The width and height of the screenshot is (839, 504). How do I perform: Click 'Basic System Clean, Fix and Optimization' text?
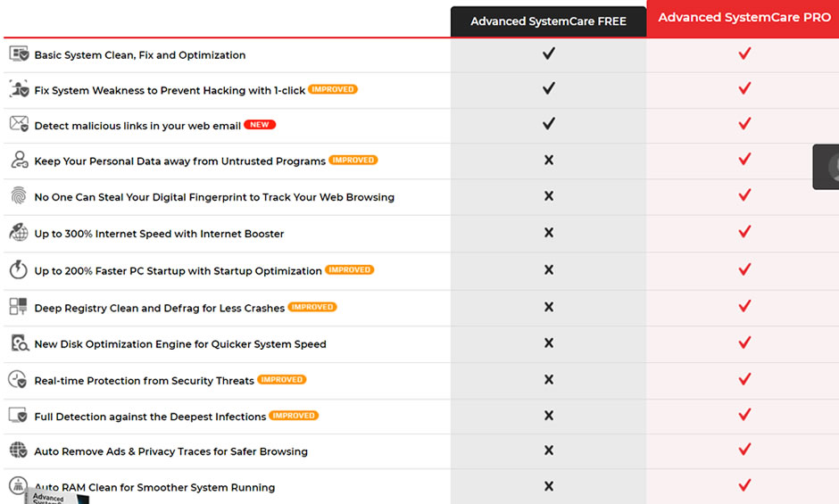point(140,55)
